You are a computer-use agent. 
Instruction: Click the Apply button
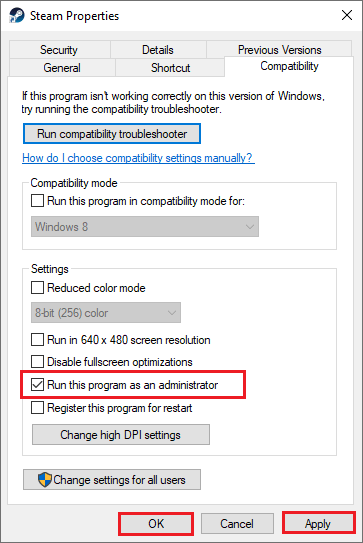point(318,524)
